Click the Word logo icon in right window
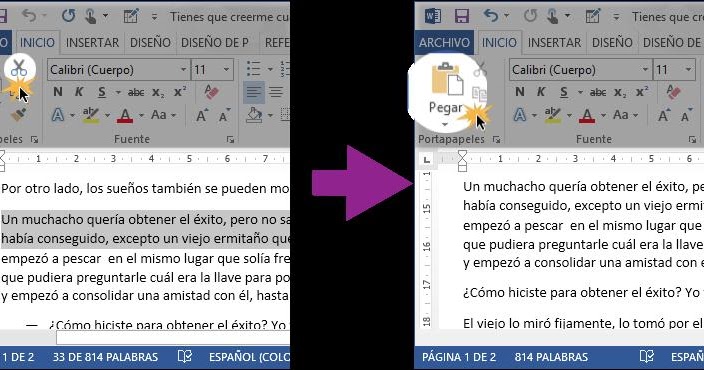The width and height of the screenshot is (704, 370). 433,17
